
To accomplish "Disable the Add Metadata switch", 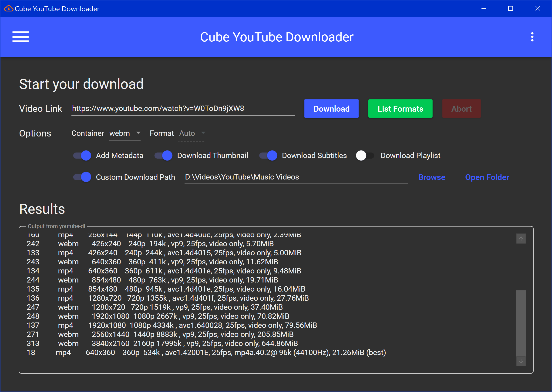I will (x=82, y=156).
